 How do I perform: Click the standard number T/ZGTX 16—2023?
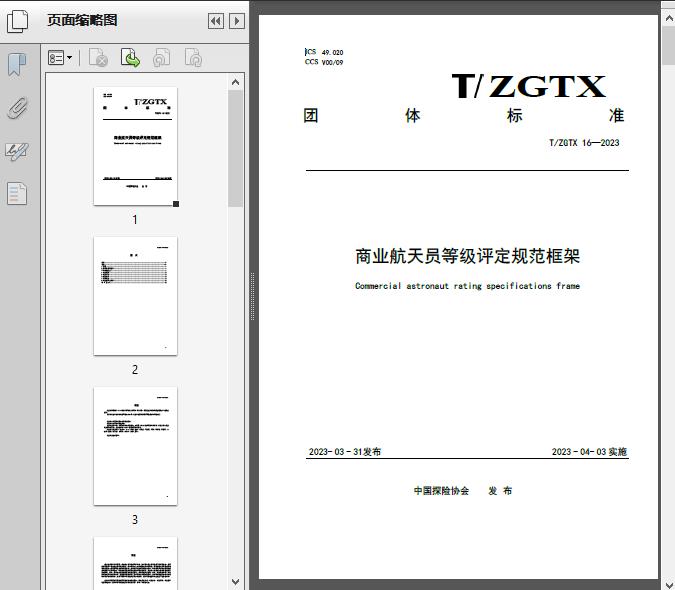[584, 143]
